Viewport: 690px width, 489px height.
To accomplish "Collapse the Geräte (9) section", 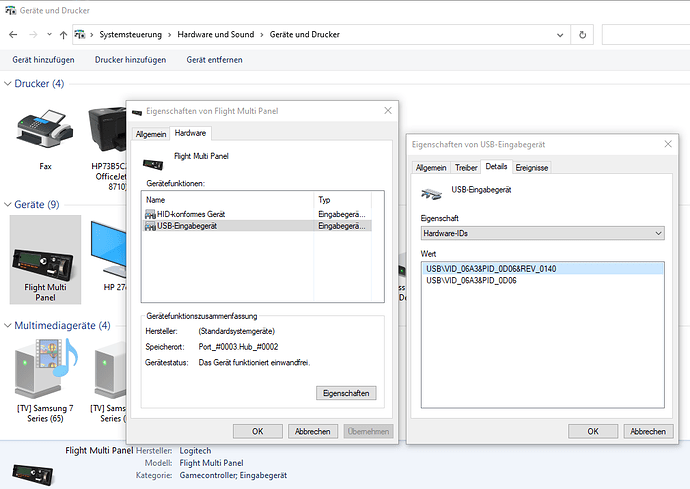I will [8, 204].
